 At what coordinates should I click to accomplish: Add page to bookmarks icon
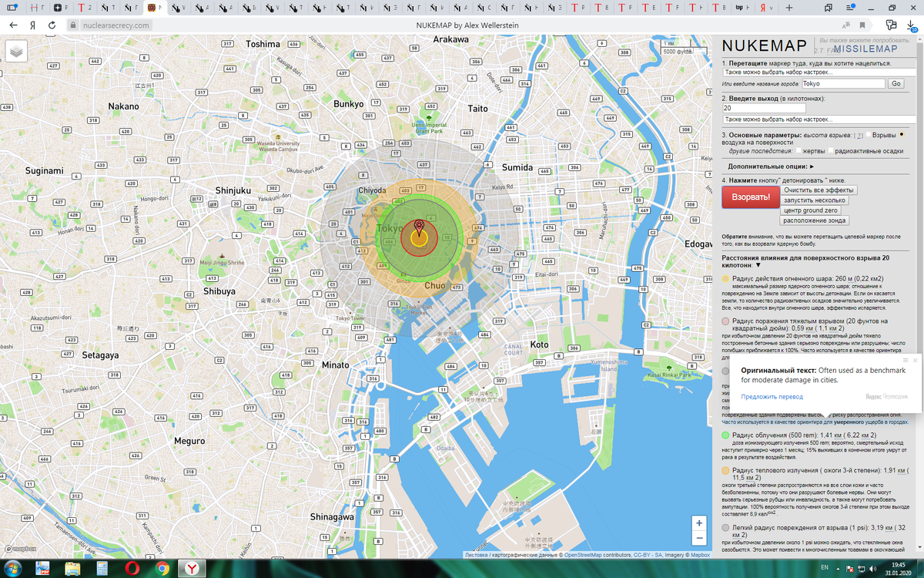point(862,25)
